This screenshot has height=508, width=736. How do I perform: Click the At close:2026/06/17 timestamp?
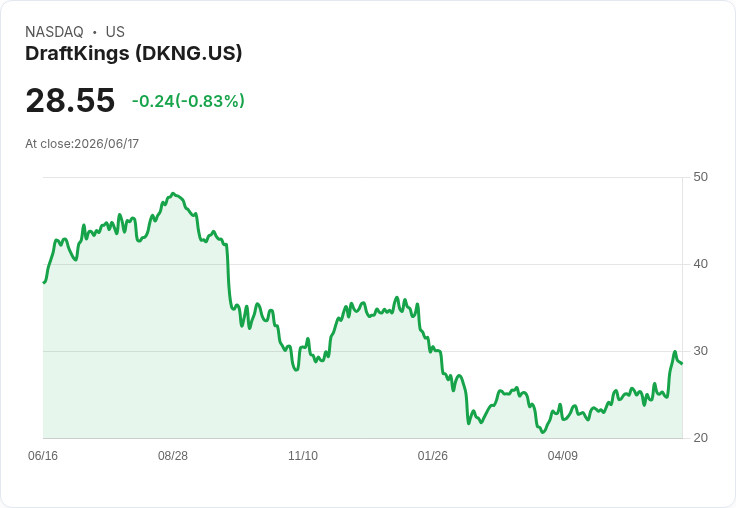(x=82, y=144)
